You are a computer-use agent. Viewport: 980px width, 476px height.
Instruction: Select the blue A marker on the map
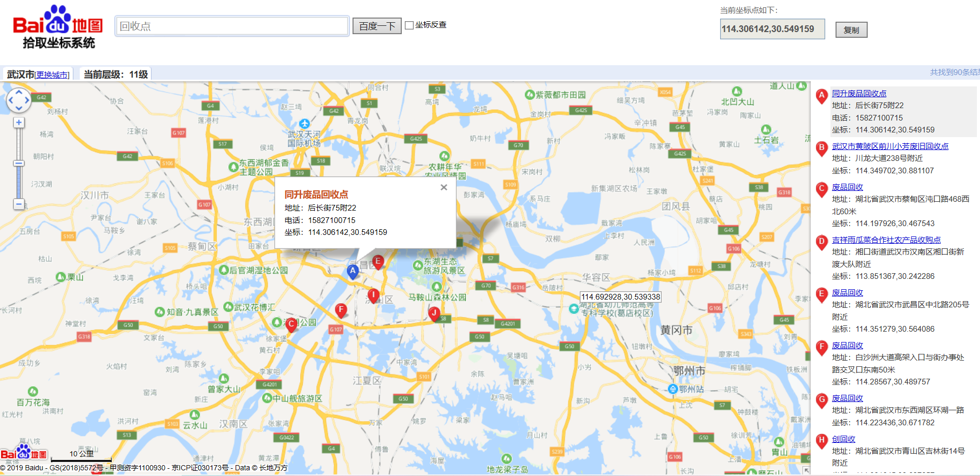[x=353, y=272]
